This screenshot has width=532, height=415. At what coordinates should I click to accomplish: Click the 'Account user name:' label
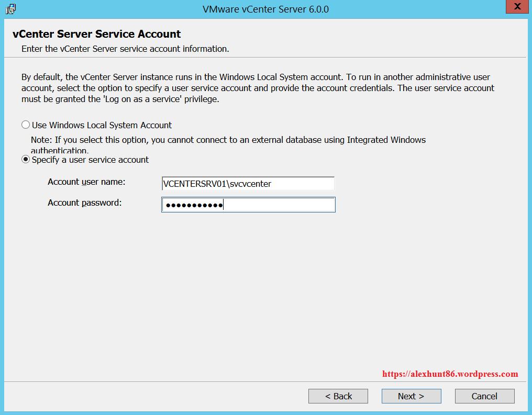(86, 182)
